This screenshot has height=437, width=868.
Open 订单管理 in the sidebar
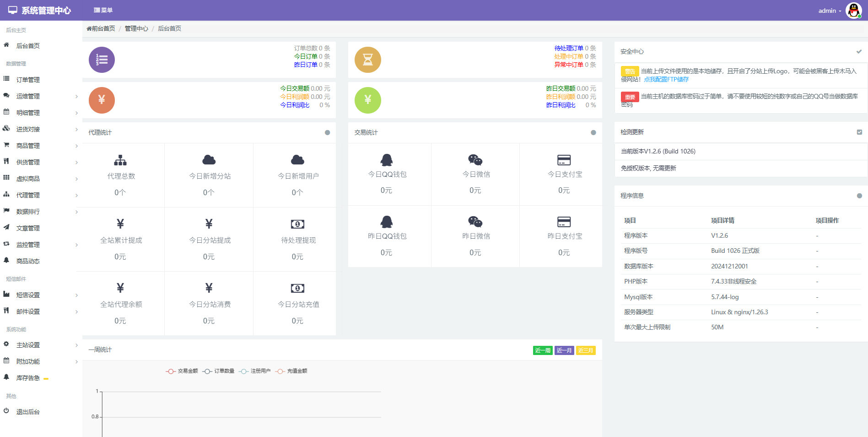click(x=28, y=80)
